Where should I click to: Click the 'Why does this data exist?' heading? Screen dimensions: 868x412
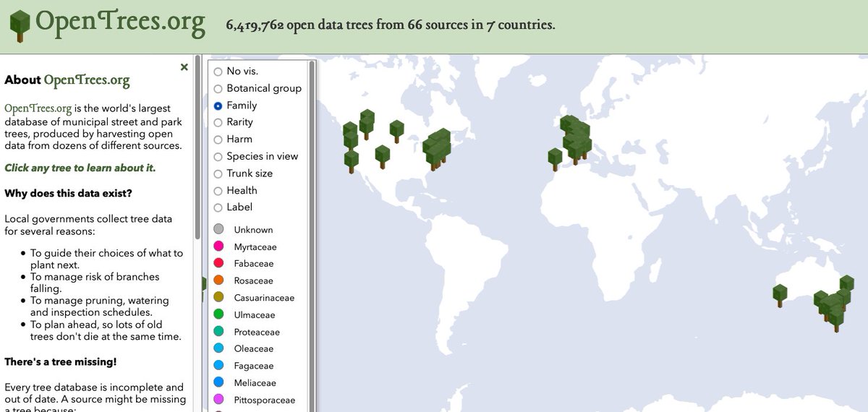pos(69,193)
